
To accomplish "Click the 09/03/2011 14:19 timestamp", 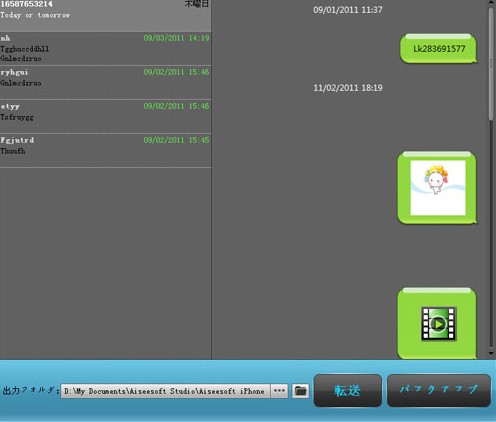I will point(176,38).
